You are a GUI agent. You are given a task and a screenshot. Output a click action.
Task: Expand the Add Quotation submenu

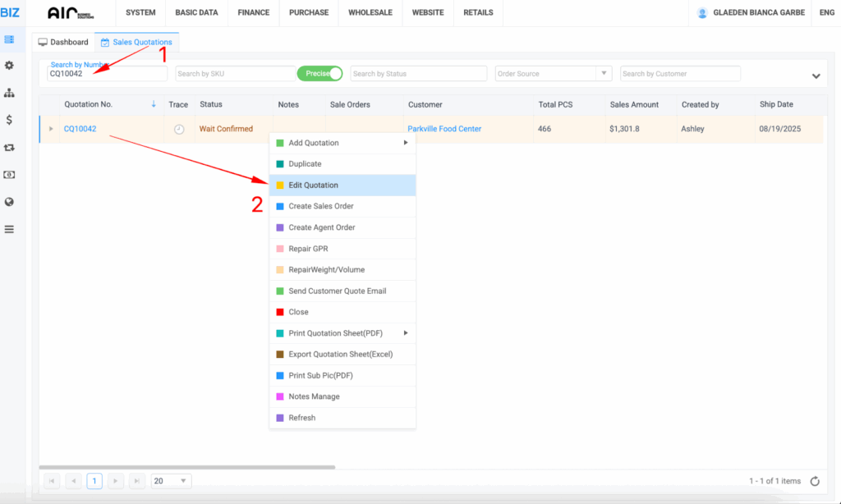point(343,143)
